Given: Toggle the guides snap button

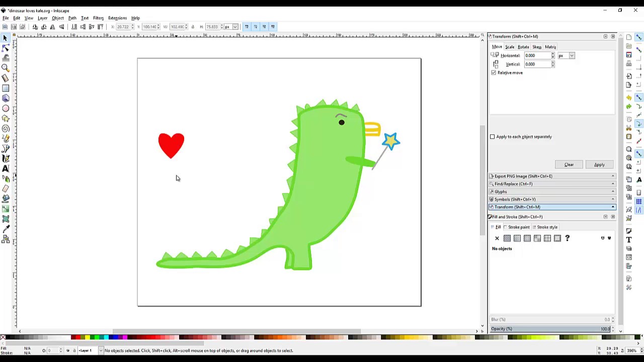Looking at the screenshot, I should (639, 210).
